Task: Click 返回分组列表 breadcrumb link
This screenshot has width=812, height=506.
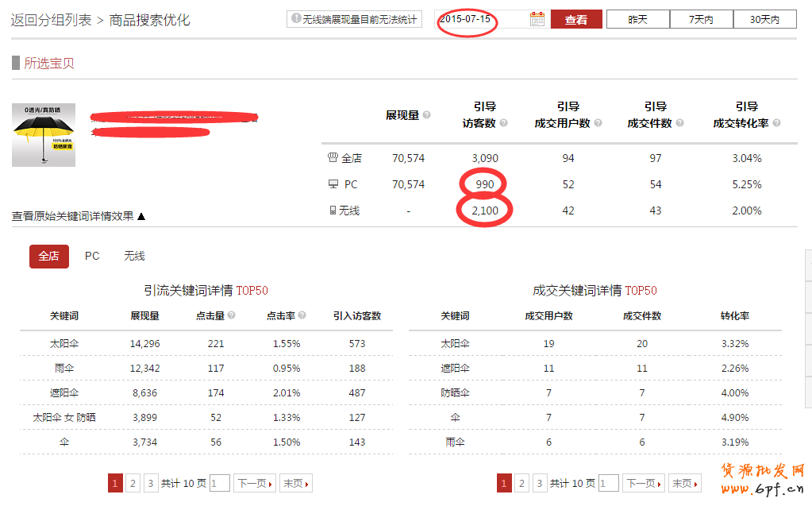Action: tap(51, 20)
